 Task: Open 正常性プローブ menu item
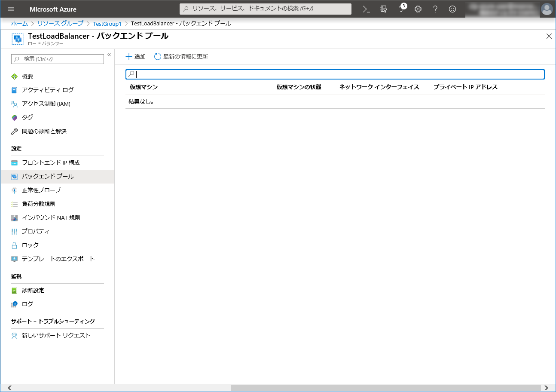pyautogui.click(x=41, y=190)
